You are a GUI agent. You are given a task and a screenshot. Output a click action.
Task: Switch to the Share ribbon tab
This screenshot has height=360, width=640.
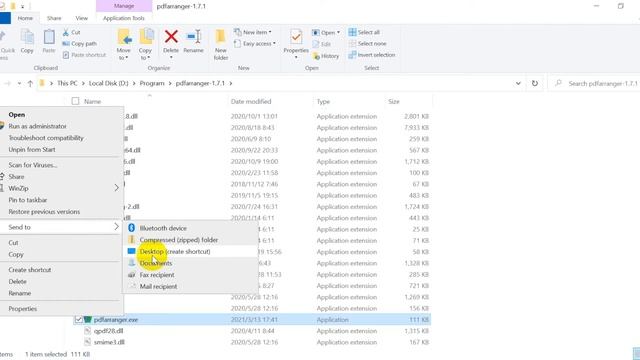[x=54, y=18]
